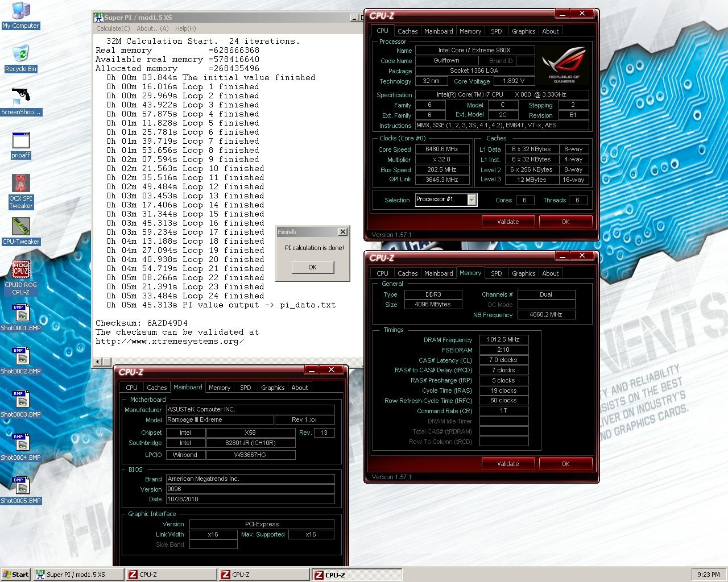Confirm the PI calculation is done dialog with OK

312,267
